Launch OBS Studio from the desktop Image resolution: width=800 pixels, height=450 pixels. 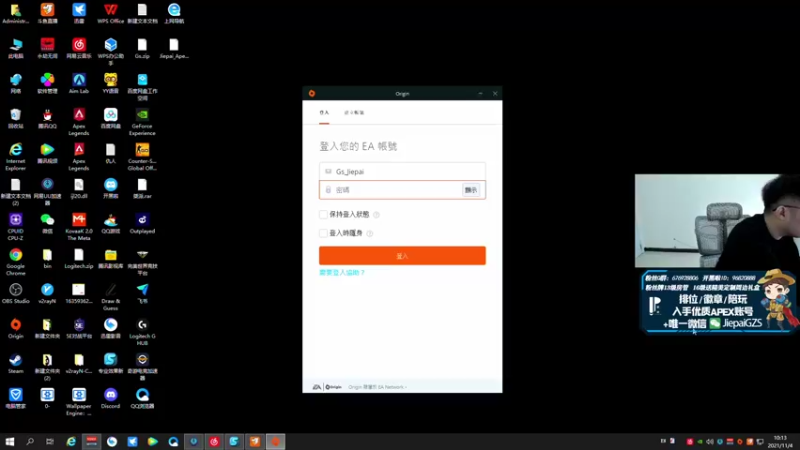pyautogui.click(x=16, y=294)
